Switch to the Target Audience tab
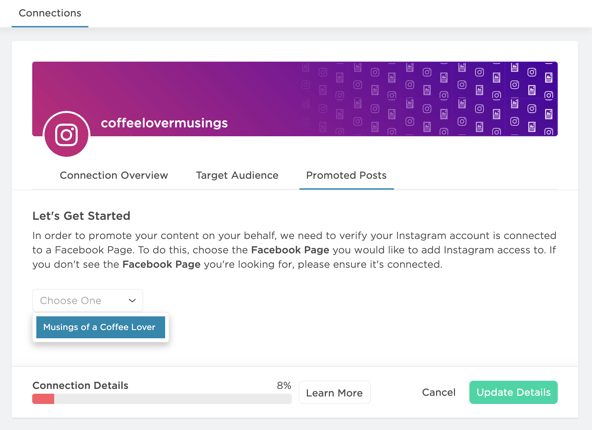 [x=237, y=175]
